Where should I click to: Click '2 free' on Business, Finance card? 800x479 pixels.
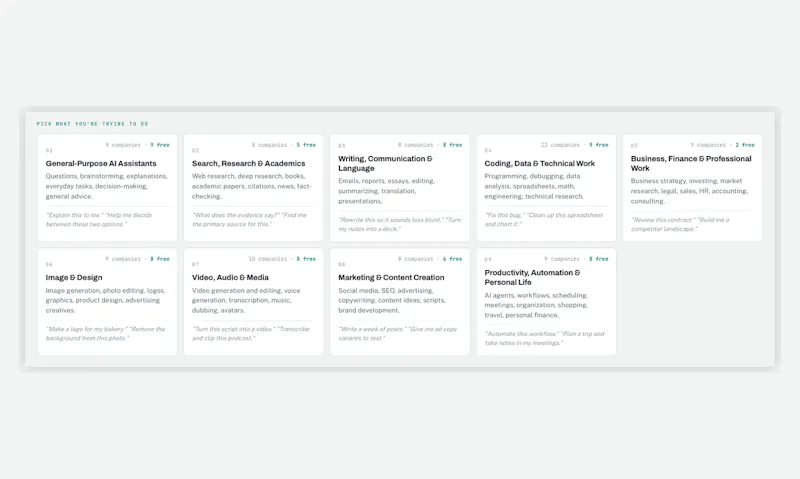745,145
